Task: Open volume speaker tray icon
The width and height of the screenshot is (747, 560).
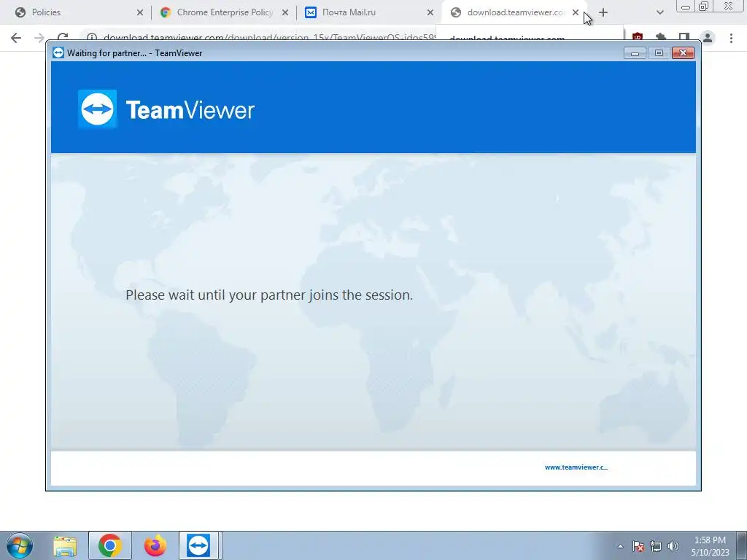Action: click(673, 546)
